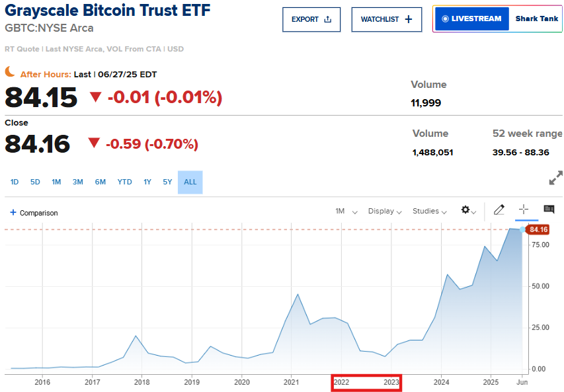Click the after hours moon icon
This screenshot has width=564, height=392.
pyautogui.click(x=10, y=71)
